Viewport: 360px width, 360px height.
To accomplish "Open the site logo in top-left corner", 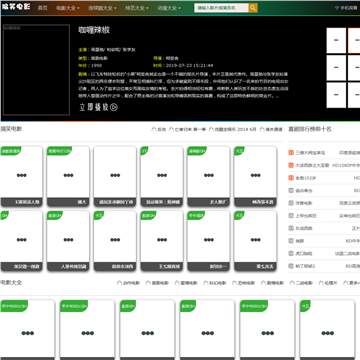I will (x=16, y=7).
